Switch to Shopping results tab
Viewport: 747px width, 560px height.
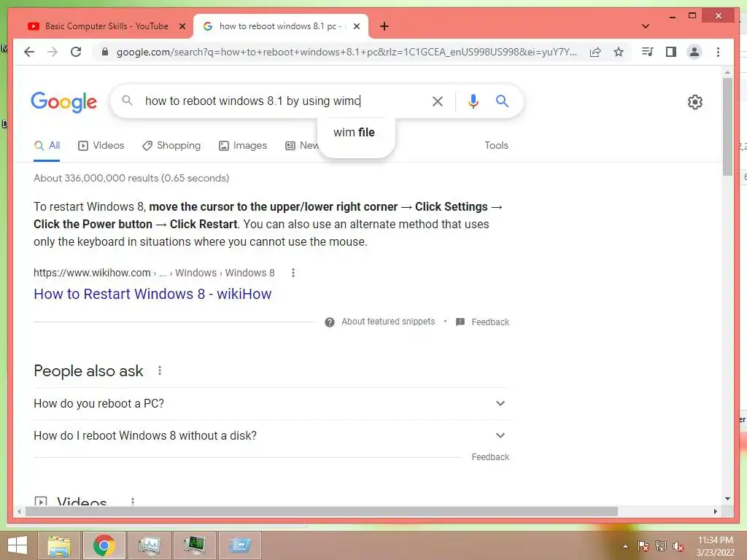[x=171, y=146]
